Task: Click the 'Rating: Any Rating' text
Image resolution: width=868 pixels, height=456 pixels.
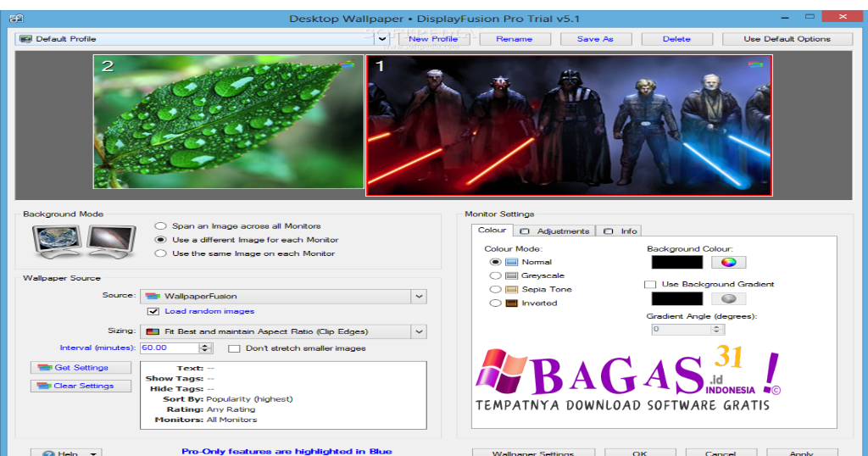Action: tap(211, 409)
